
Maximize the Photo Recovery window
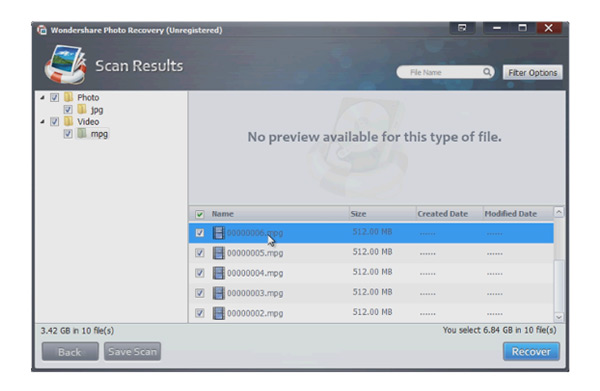522,28
